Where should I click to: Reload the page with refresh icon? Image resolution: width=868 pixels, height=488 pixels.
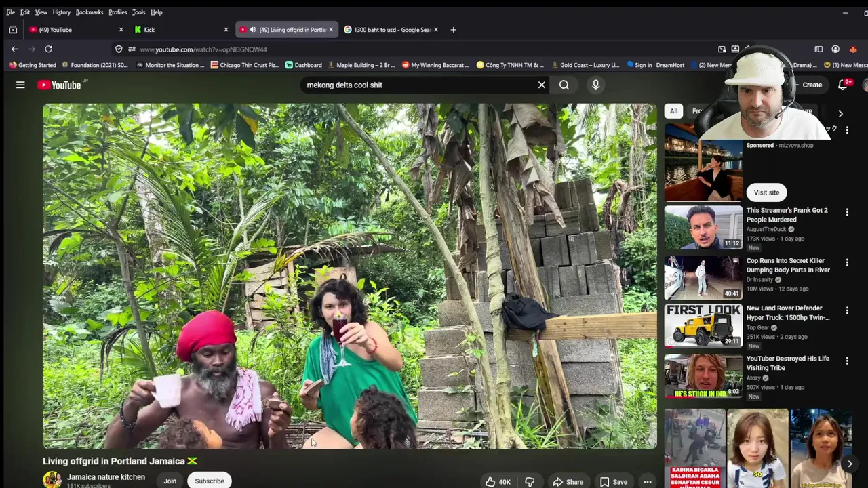(48, 49)
